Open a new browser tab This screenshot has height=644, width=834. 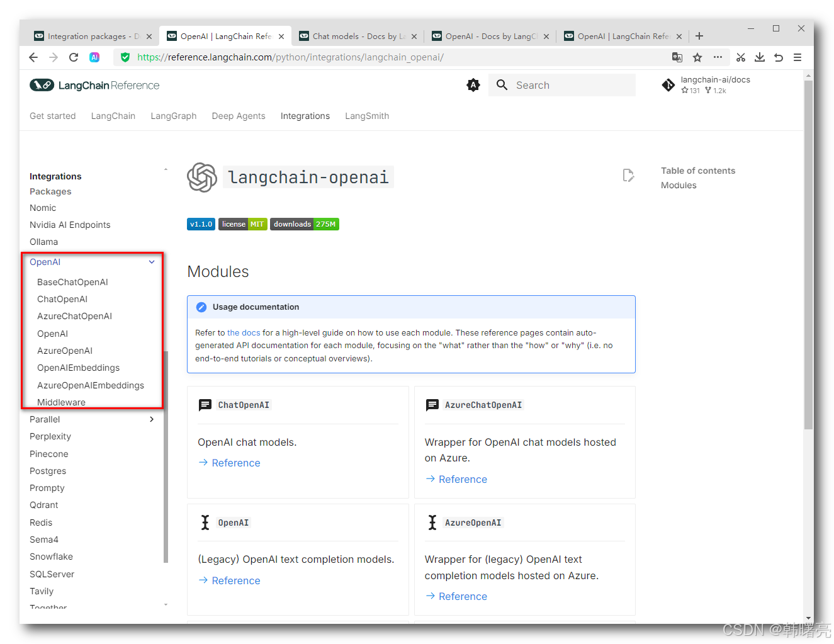pos(699,36)
